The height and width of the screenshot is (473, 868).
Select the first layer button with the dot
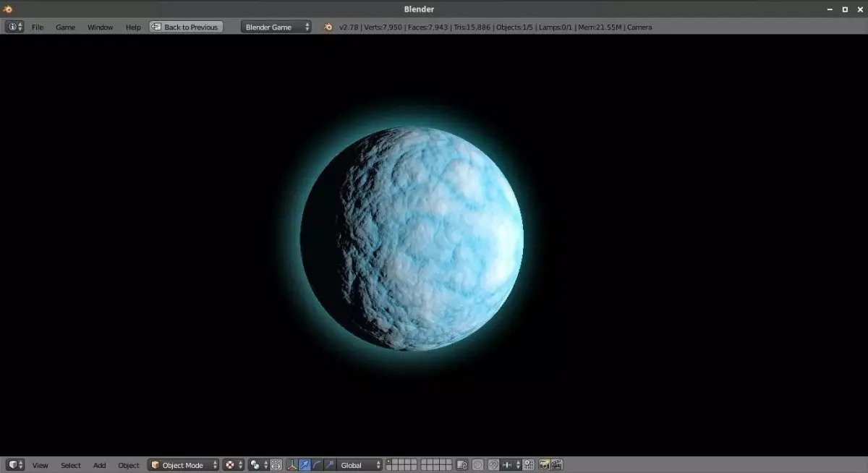click(x=389, y=462)
